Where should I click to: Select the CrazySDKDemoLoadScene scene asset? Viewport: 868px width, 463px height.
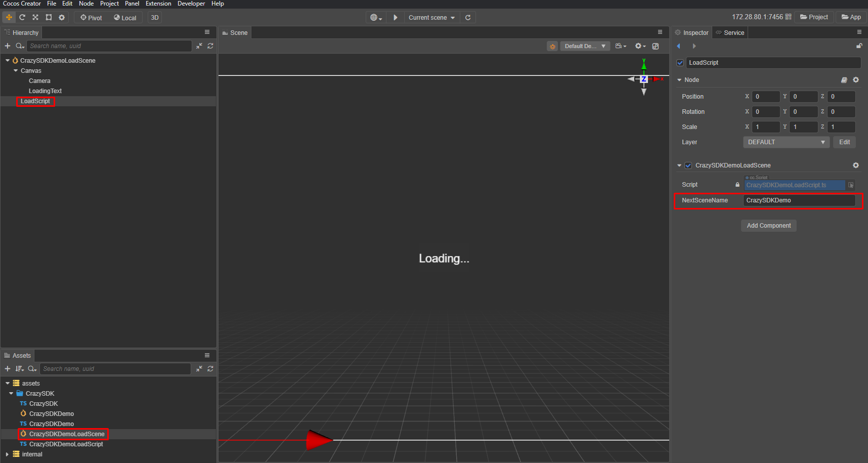pos(67,434)
